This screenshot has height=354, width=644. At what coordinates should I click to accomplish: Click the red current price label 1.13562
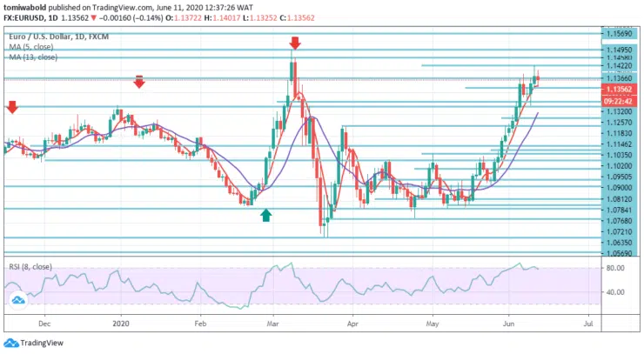pyautogui.click(x=619, y=89)
